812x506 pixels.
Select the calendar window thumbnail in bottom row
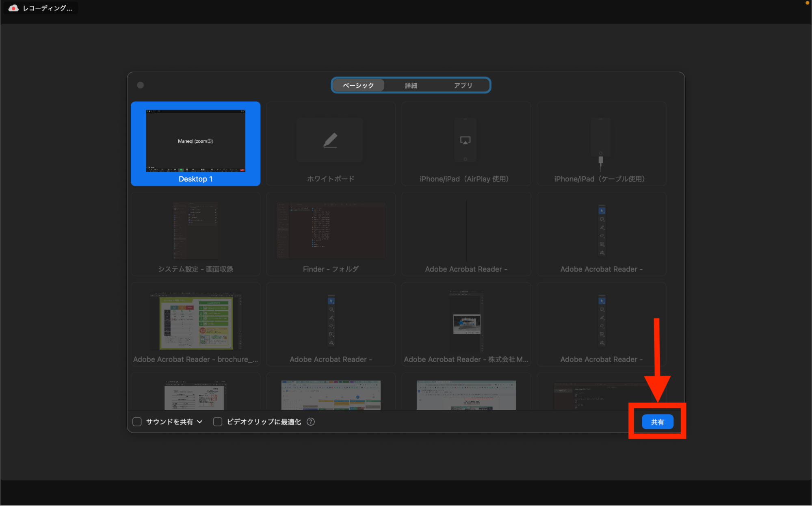tap(331, 395)
